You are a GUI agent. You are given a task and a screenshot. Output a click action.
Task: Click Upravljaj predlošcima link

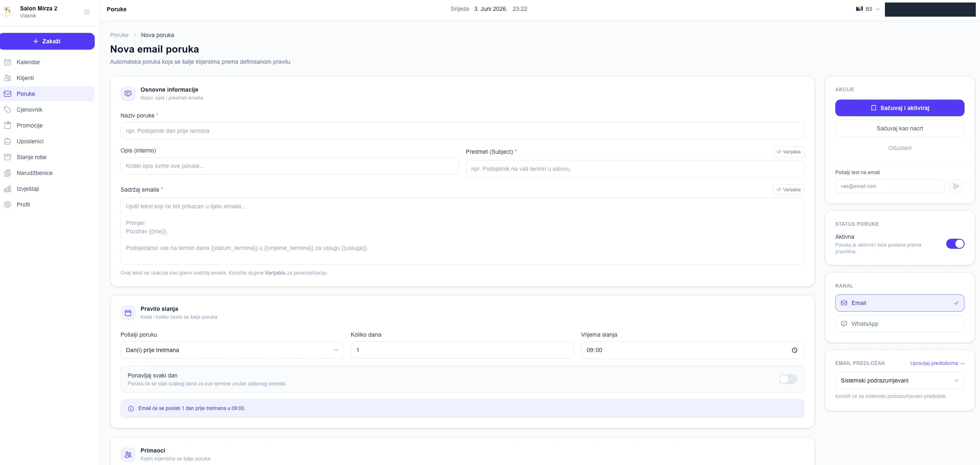[x=937, y=363]
